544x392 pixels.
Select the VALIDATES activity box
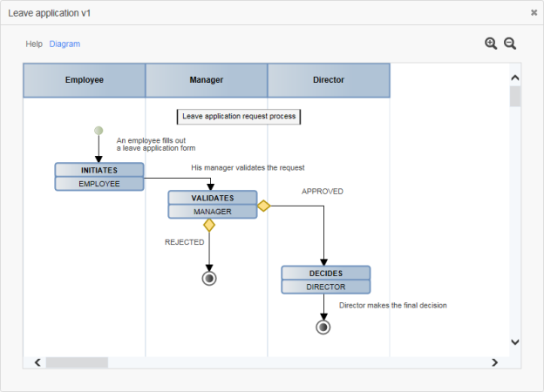[x=213, y=204]
